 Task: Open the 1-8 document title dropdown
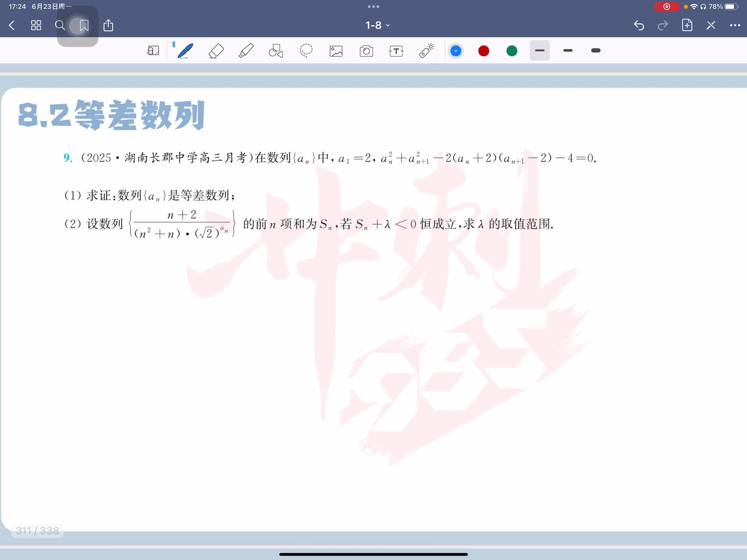(377, 25)
